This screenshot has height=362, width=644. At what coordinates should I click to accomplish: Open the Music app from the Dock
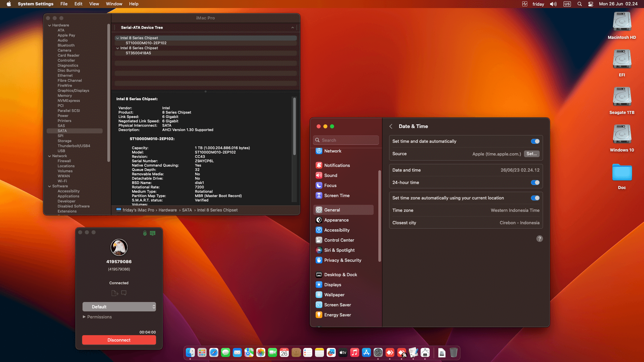coord(355,353)
